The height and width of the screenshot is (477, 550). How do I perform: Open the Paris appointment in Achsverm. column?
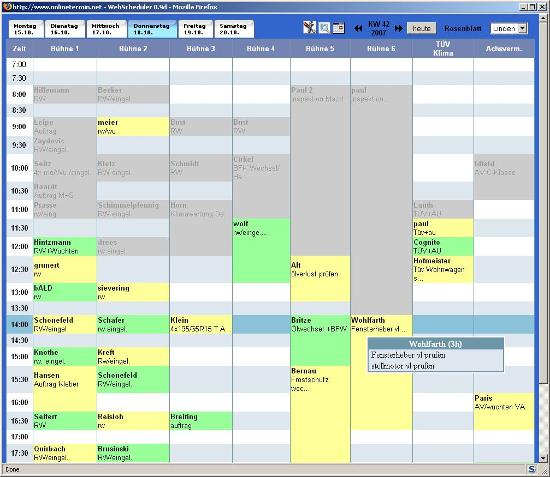point(503,411)
